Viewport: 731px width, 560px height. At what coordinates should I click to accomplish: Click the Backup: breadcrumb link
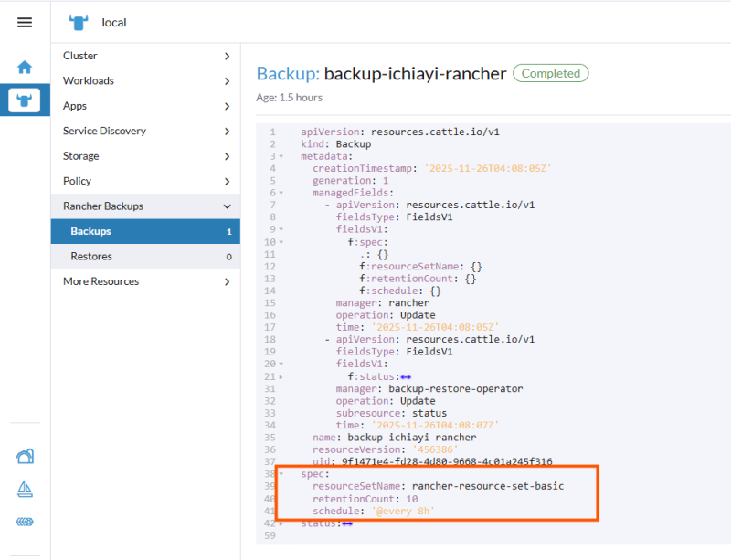tap(288, 74)
